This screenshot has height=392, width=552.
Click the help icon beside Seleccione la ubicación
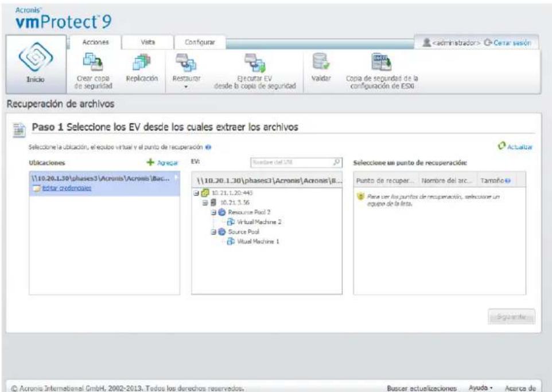click(x=208, y=147)
